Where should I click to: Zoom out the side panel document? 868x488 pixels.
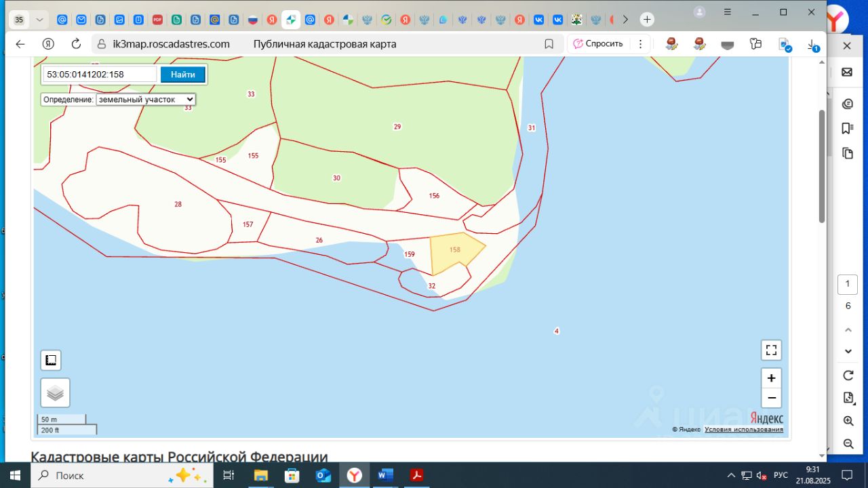pos(848,444)
